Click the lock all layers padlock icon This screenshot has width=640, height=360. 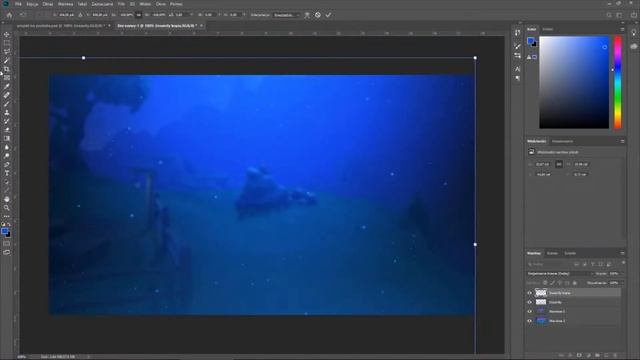coord(575,283)
